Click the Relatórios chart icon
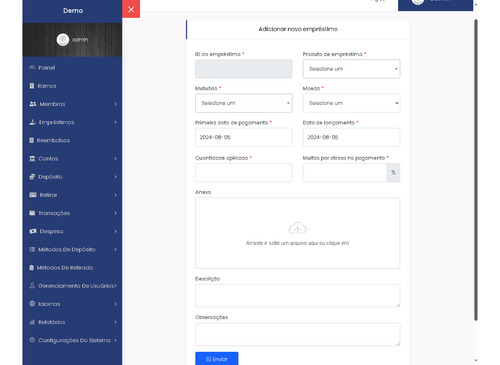Viewport: 500px width, 365px height. point(32,322)
